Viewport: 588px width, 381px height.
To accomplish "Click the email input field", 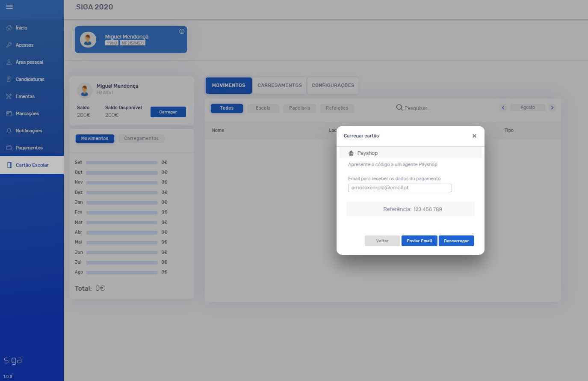I will tap(400, 188).
